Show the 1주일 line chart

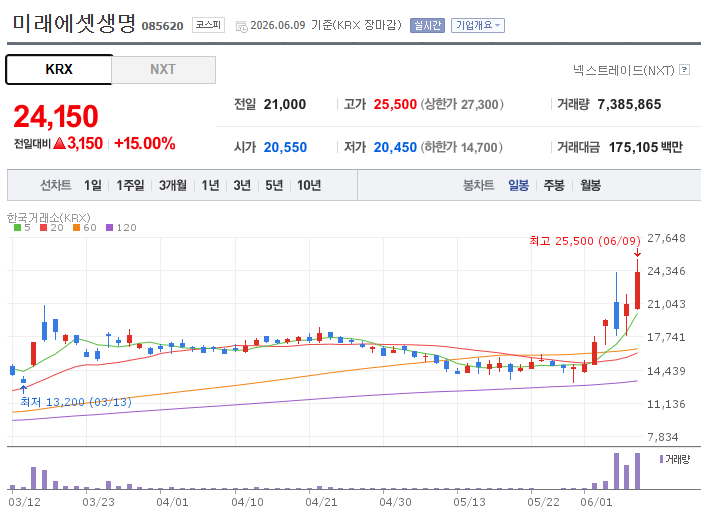coord(130,185)
